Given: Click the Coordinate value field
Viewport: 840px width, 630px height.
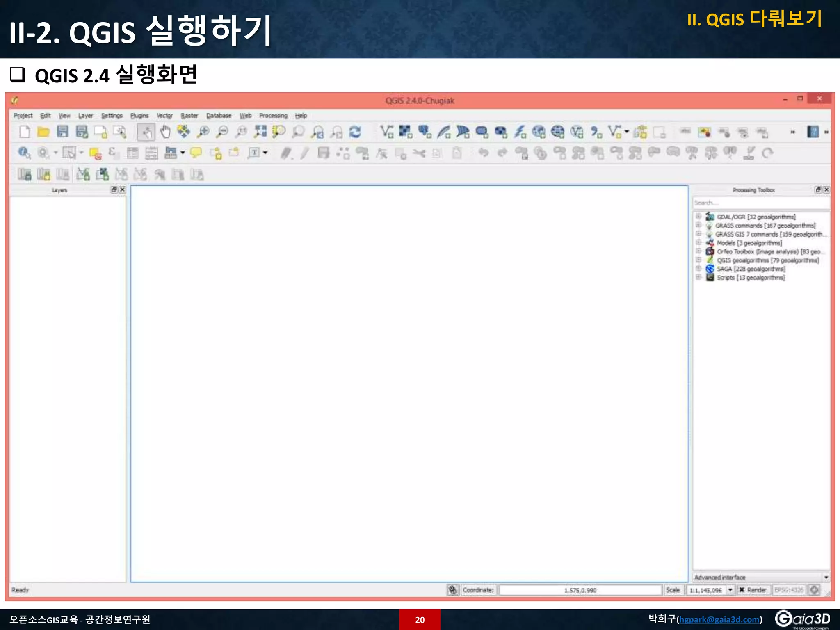Looking at the screenshot, I should [580, 590].
